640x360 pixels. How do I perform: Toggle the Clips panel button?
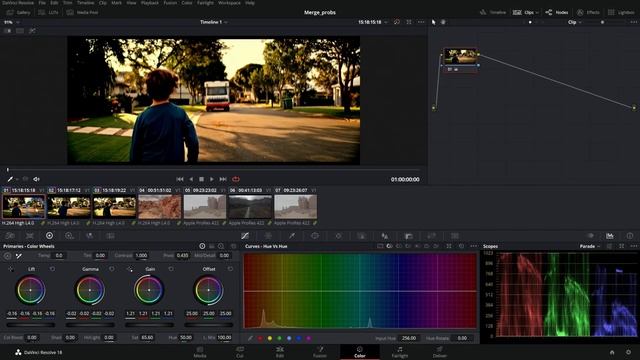(x=523, y=13)
